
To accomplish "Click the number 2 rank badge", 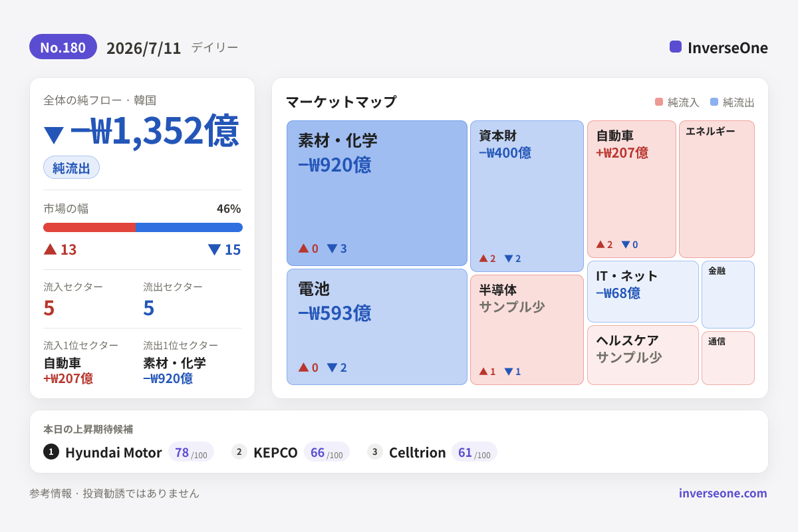I will [239, 452].
